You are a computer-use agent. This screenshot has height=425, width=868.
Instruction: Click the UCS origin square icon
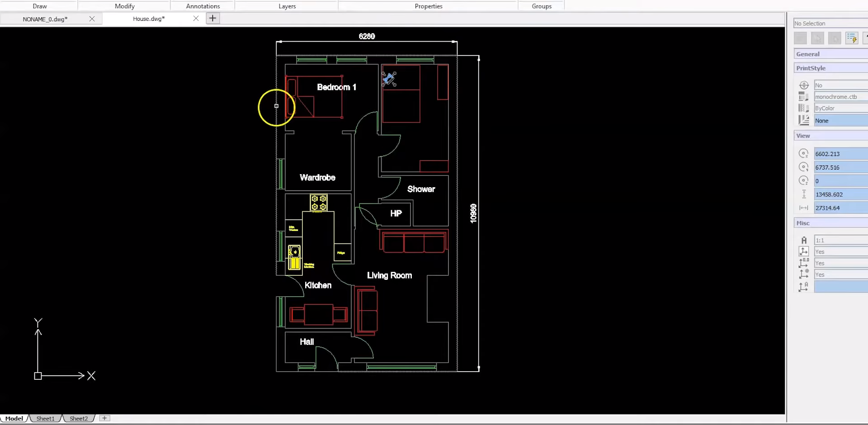click(38, 376)
